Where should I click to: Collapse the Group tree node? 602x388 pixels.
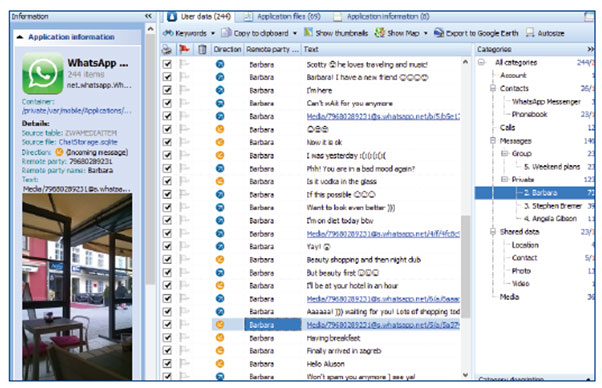(x=504, y=154)
